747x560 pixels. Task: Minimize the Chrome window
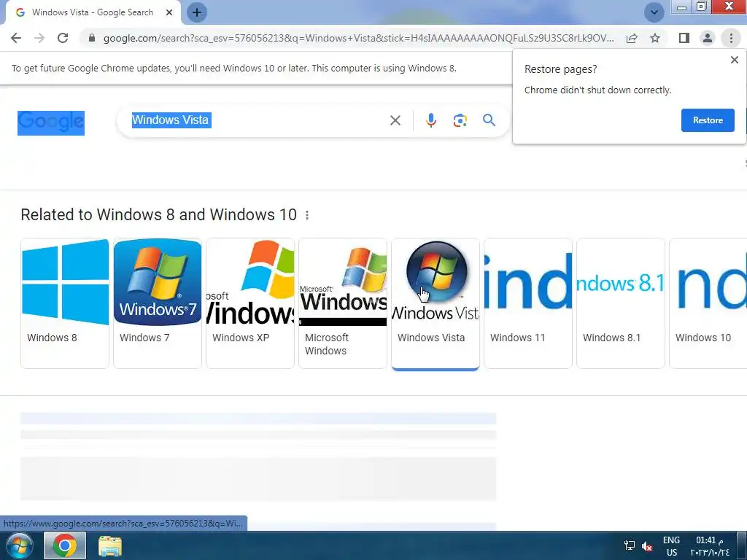point(682,7)
